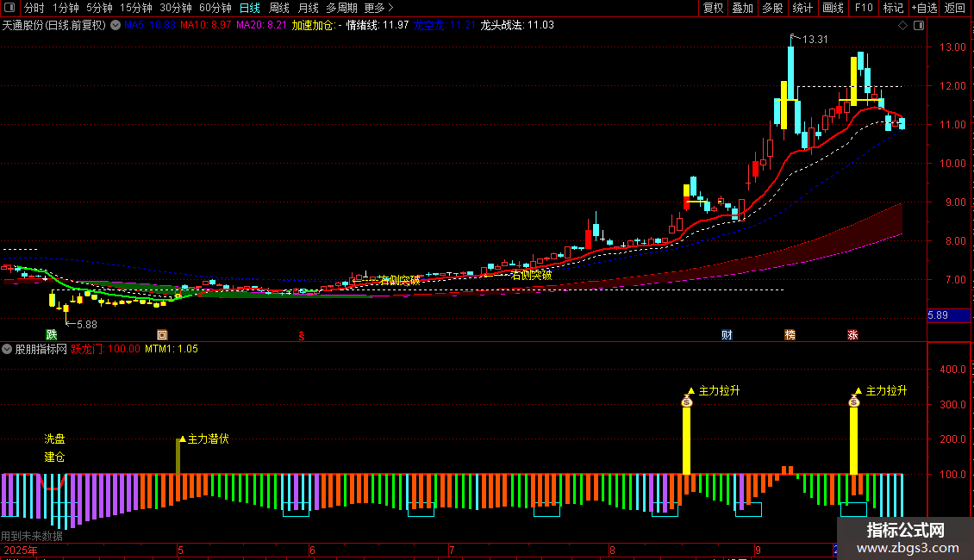Click the 洗盘 signal label

click(x=54, y=439)
